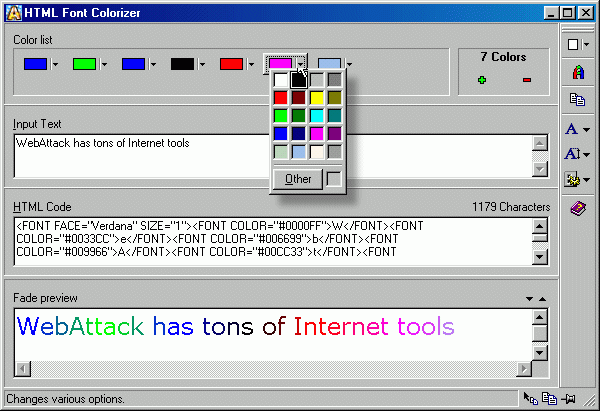Remove a color with the red minus icon

pyautogui.click(x=527, y=80)
